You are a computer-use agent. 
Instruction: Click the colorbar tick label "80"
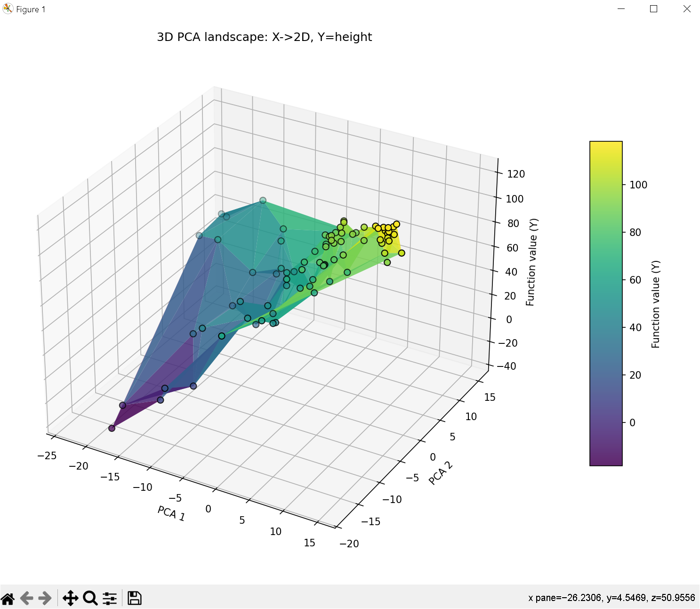635,232
